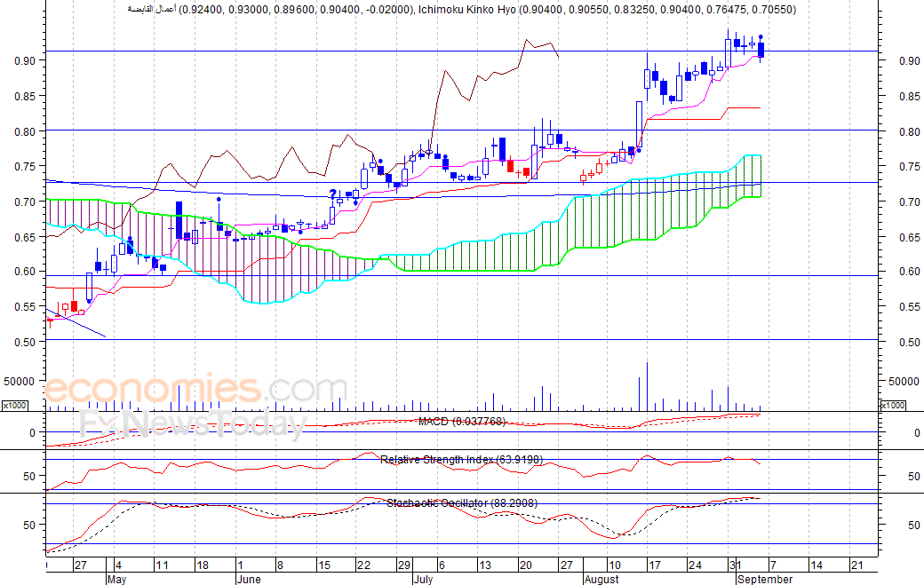
Task: Click the 0.75 value on left price axis
Action: (26, 167)
